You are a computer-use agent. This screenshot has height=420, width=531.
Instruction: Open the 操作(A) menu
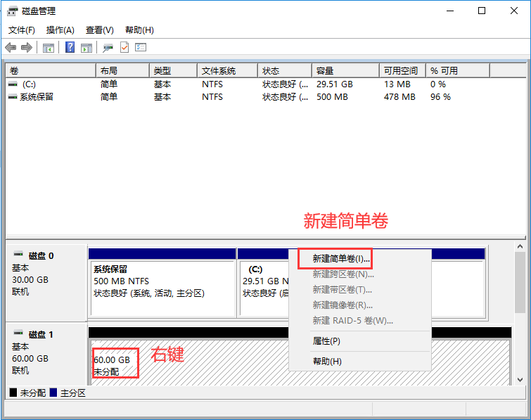click(x=60, y=30)
